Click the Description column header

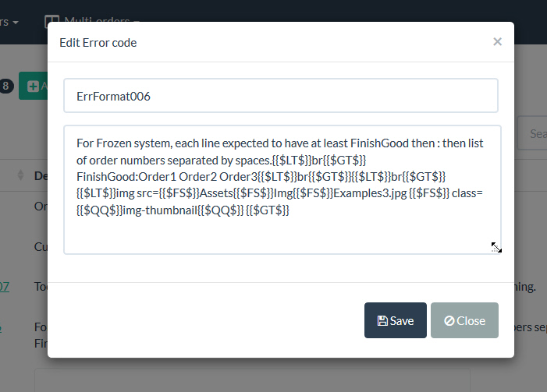(x=41, y=176)
